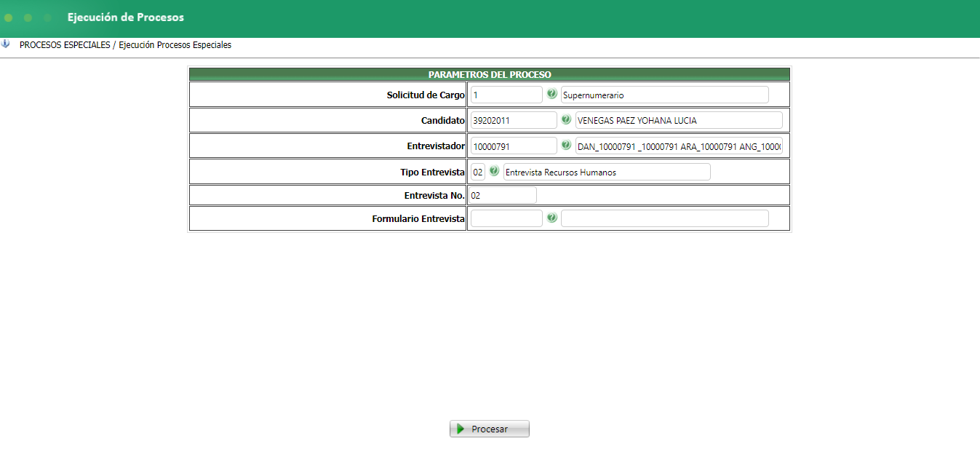Viewport: 980px width, 460px height.
Task: Click the Candidato label
Action: click(442, 120)
